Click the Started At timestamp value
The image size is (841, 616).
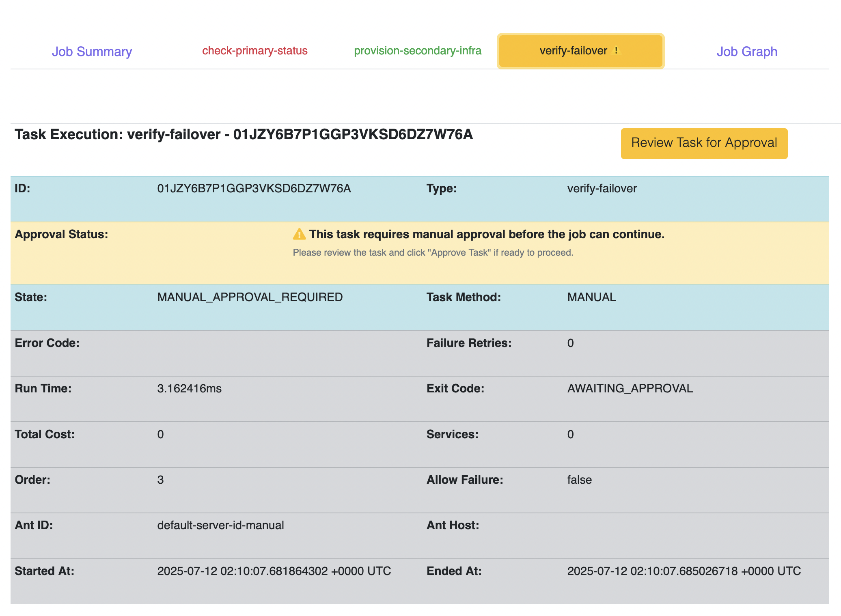(274, 571)
